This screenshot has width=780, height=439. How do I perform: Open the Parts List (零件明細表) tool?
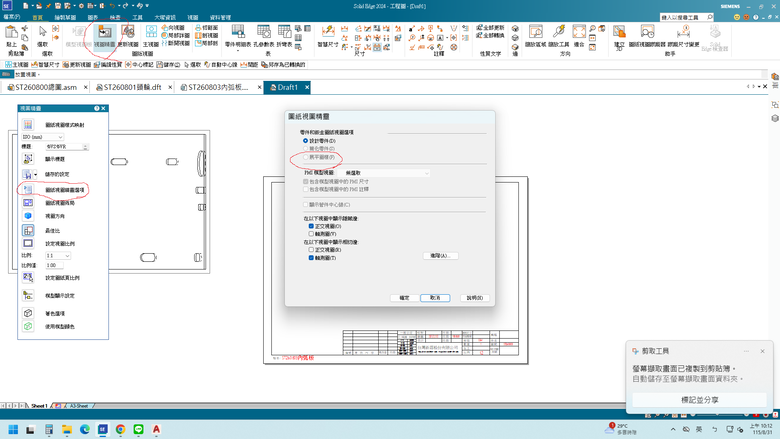(238, 36)
